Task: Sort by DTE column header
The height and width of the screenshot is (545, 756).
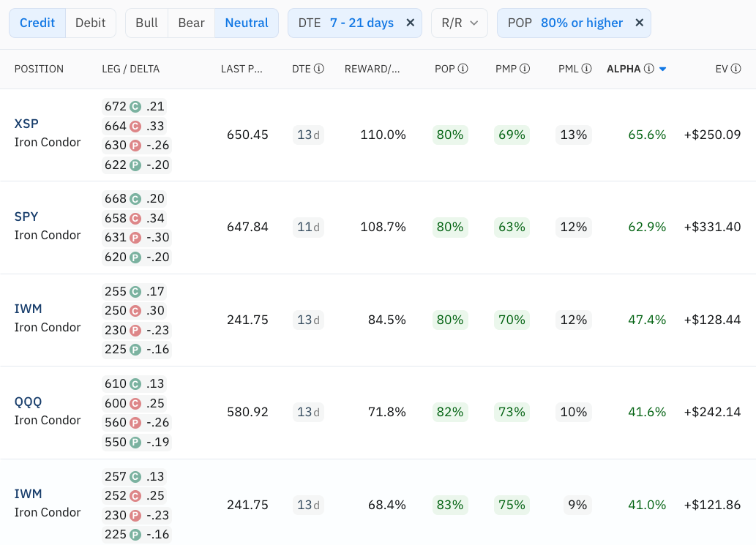Action: [x=302, y=69]
